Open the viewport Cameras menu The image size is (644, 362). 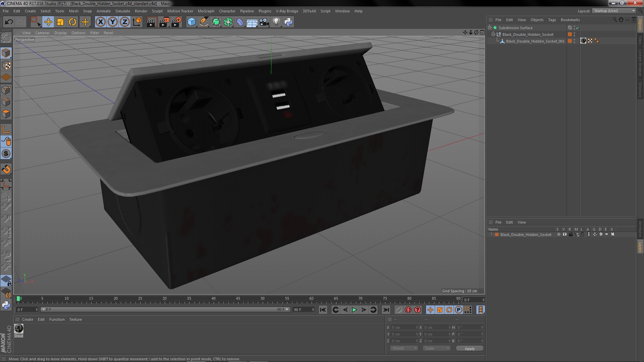coord(42,33)
